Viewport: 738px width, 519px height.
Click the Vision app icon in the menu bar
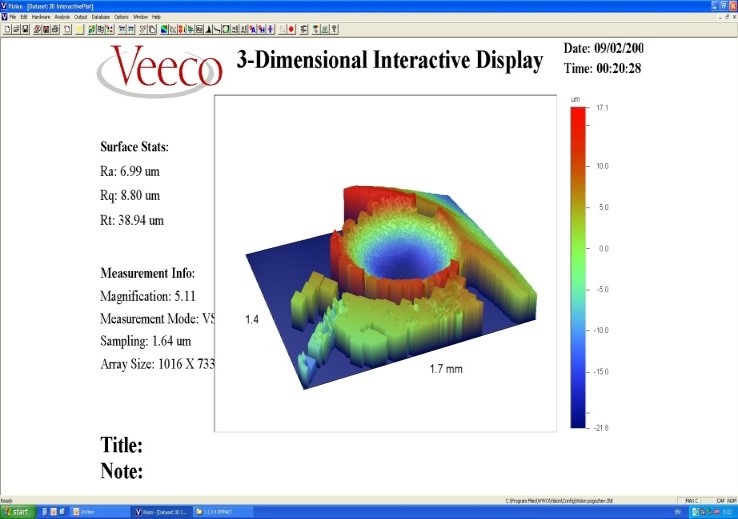click(x=4, y=17)
